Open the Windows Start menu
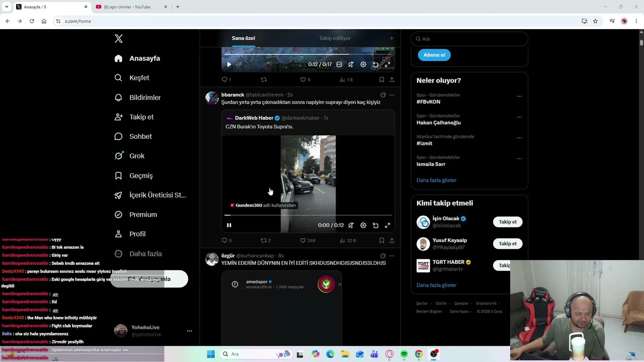This screenshot has height=362, width=644. [210, 354]
